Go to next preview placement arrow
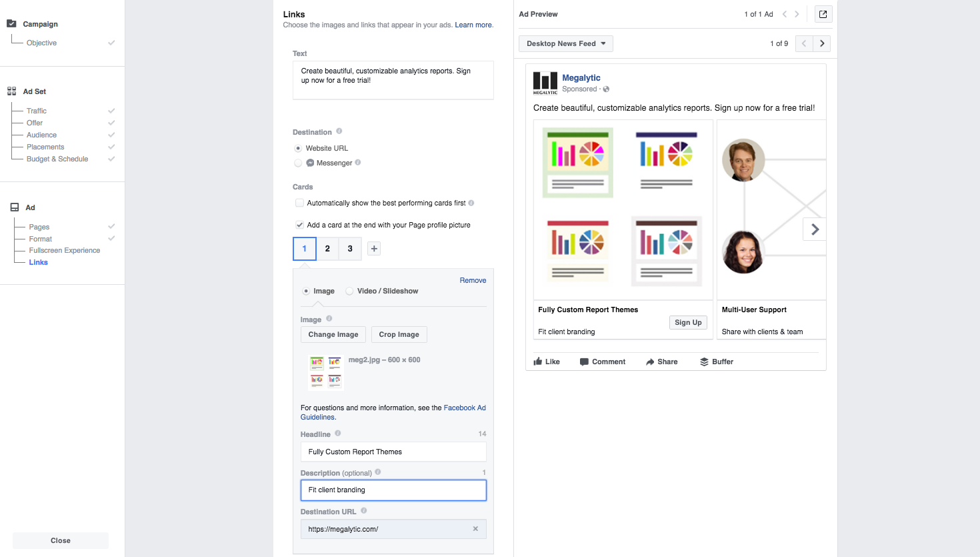 coord(822,43)
